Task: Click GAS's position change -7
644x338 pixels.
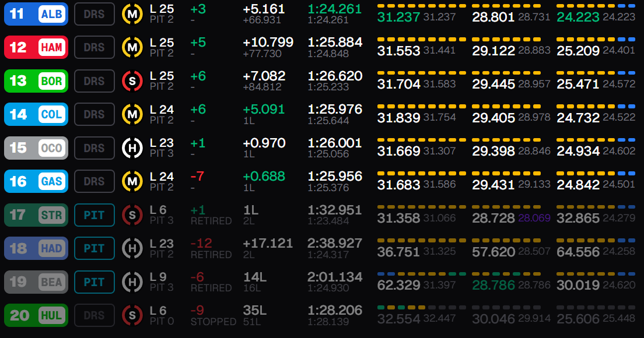Action: (198, 177)
